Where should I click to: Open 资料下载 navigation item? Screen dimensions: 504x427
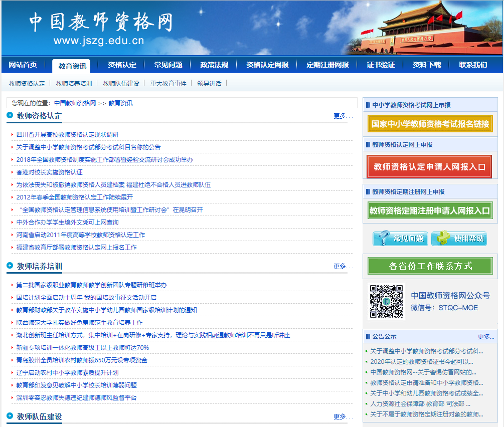[427, 65]
